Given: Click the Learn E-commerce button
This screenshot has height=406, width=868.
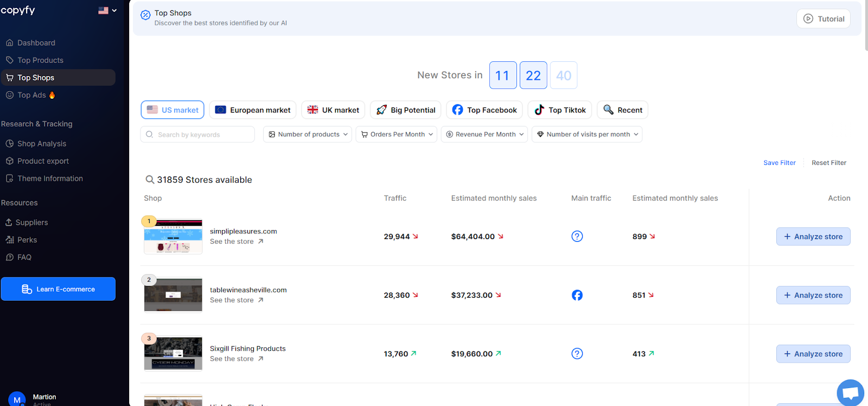Looking at the screenshot, I should 58,289.
